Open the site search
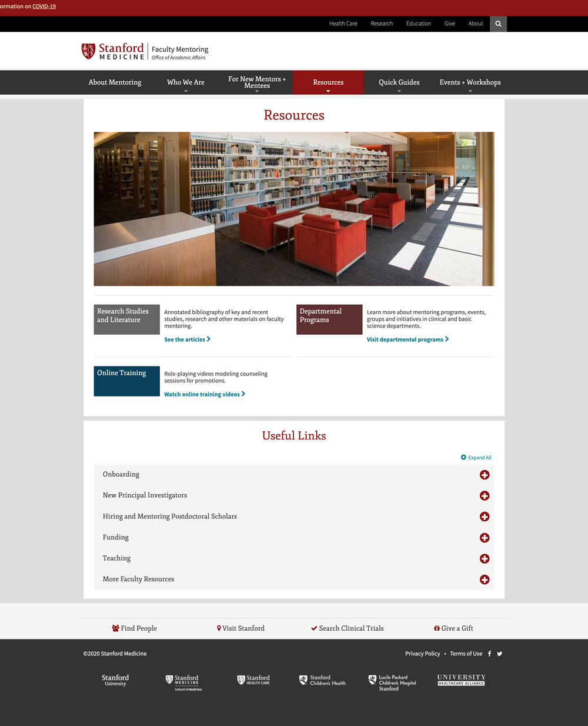This screenshot has height=726, width=588. (x=497, y=24)
